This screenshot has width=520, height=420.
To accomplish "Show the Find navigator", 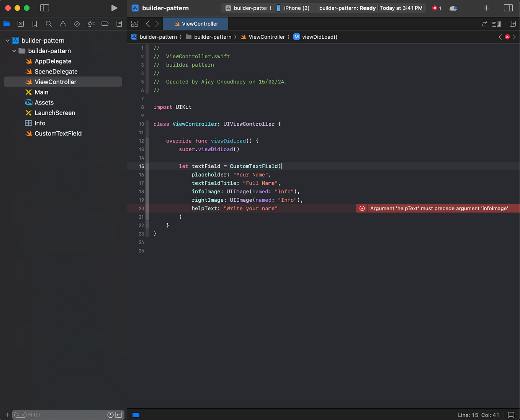I will (49, 24).
